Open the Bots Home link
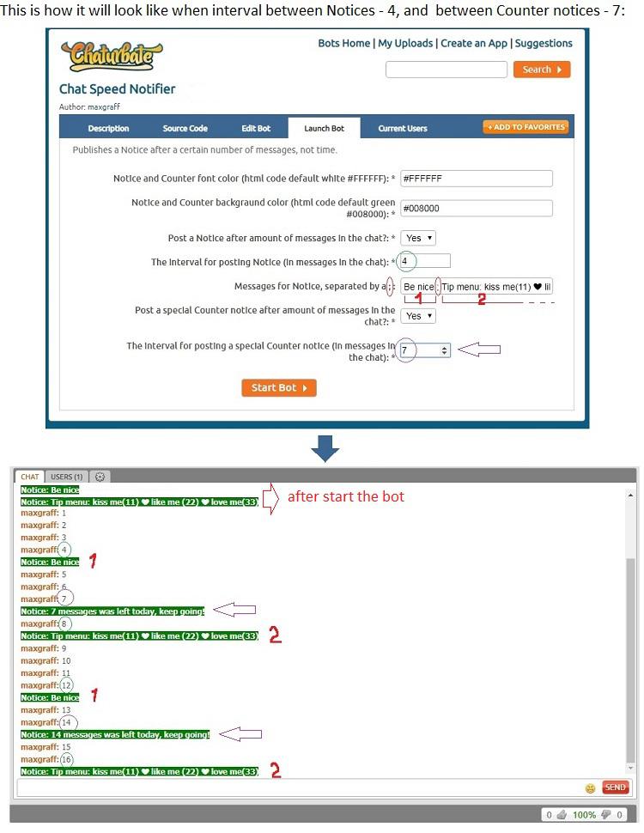The width and height of the screenshot is (644, 833). pyautogui.click(x=343, y=43)
